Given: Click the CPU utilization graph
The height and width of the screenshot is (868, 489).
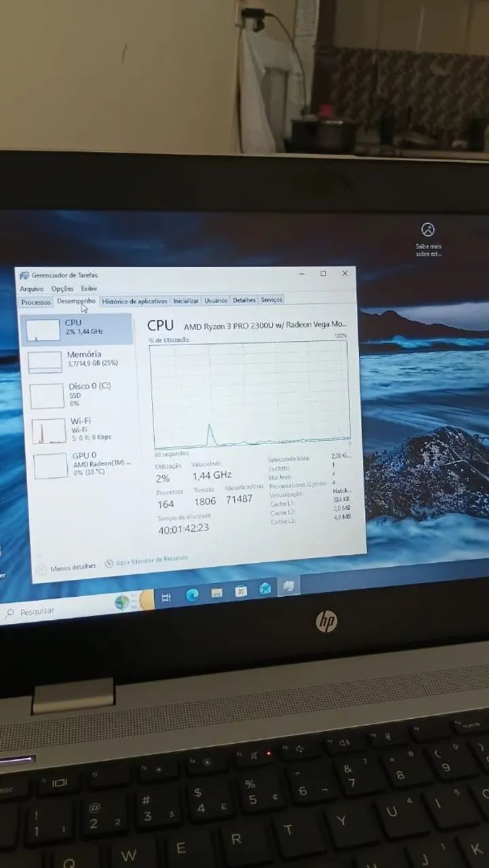Looking at the screenshot, I should point(250,394).
